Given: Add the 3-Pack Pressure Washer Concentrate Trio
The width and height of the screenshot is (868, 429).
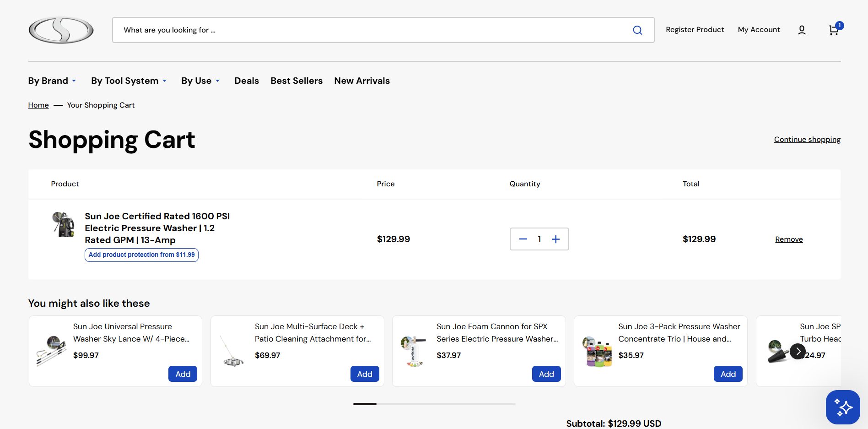Looking at the screenshot, I should (728, 374).
